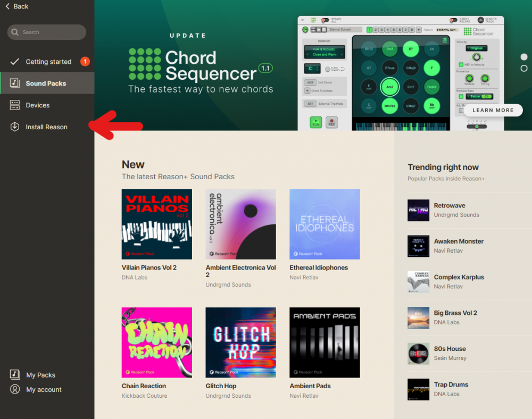Focus the Search input field
The width and height of the screenshot is (532, 419).
(46, 32)
